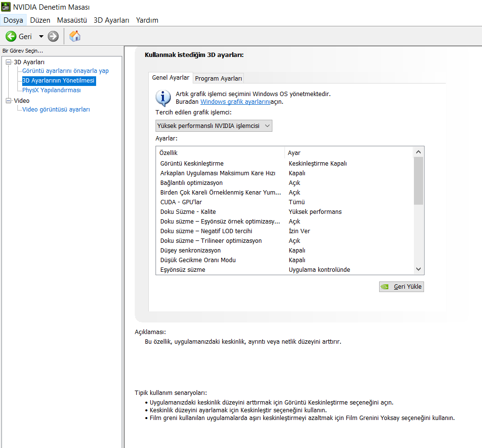Viewport: 482px width, 448px height.
Task: Click the Keskinleştirme Kapalı value
Action: point(317,164)
